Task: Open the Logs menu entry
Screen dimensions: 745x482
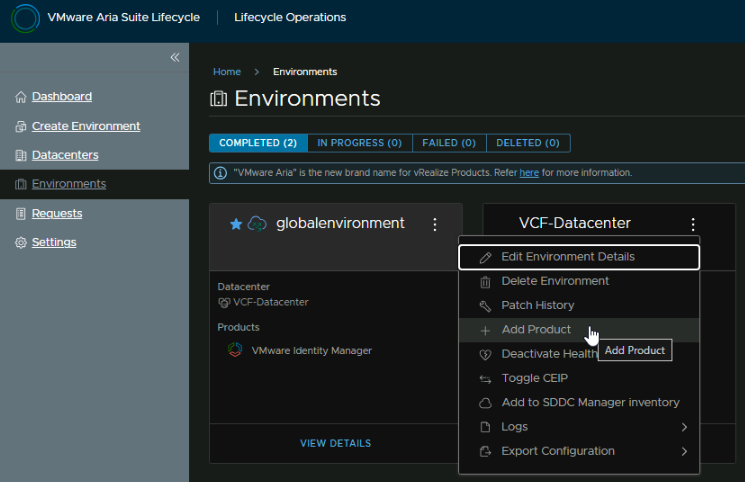Action: click(579, 427)
